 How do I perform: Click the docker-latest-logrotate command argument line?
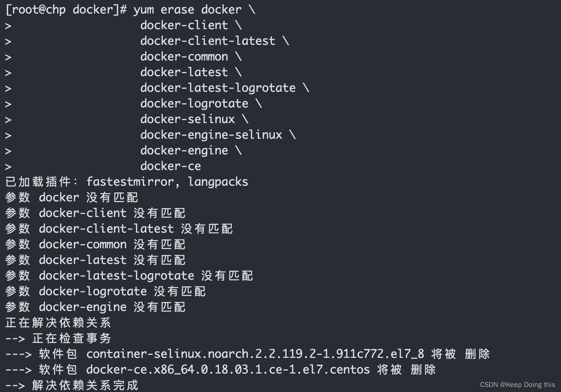click(x=218, y=88)
